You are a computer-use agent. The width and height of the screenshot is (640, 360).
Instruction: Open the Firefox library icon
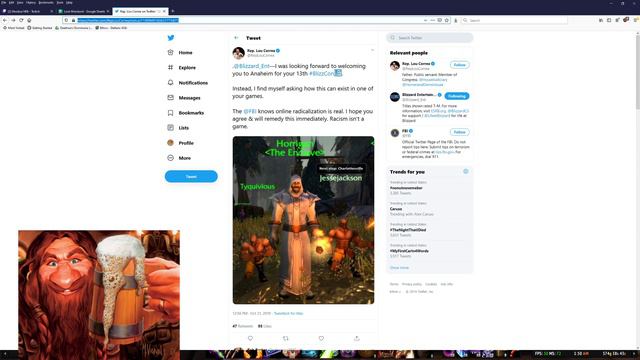[601, 20]
